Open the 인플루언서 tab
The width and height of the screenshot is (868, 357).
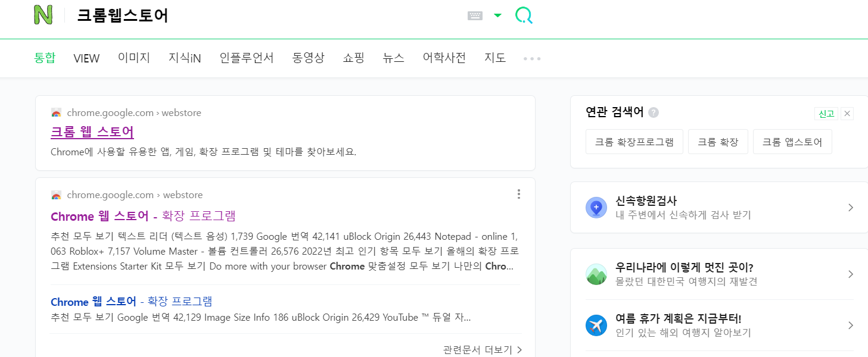pos(247,58)
